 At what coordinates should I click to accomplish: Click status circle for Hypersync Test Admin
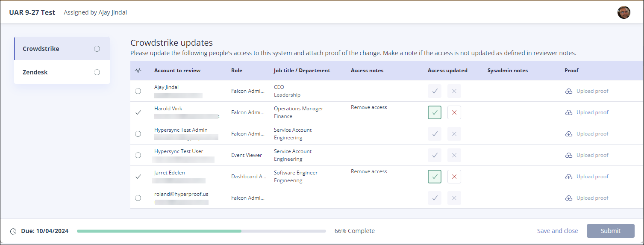tap(138, 134)
